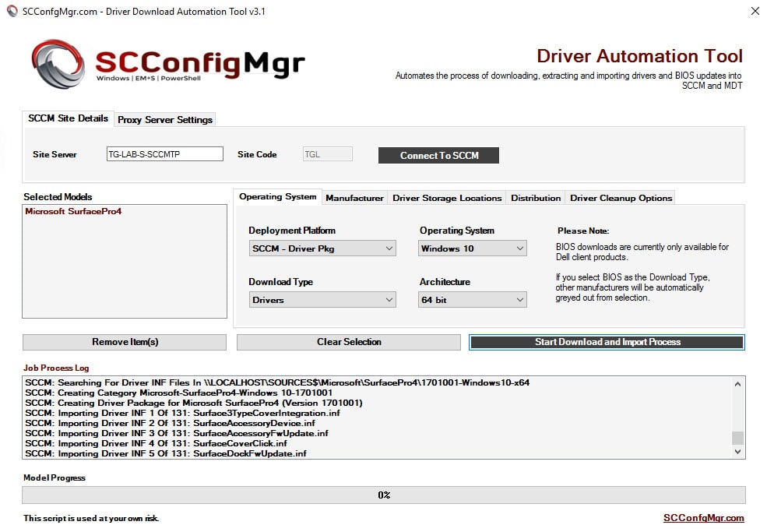This screenshot has height=532, width=767.
Task: Select Microsoft SurfacePro4 in Selected Models
Action: (x=73, y=211)
